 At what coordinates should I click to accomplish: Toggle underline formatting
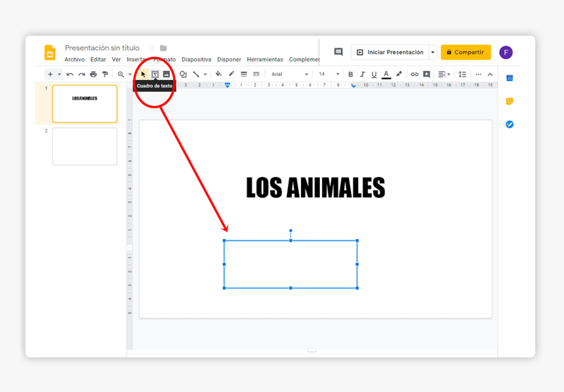pos(374,74)
